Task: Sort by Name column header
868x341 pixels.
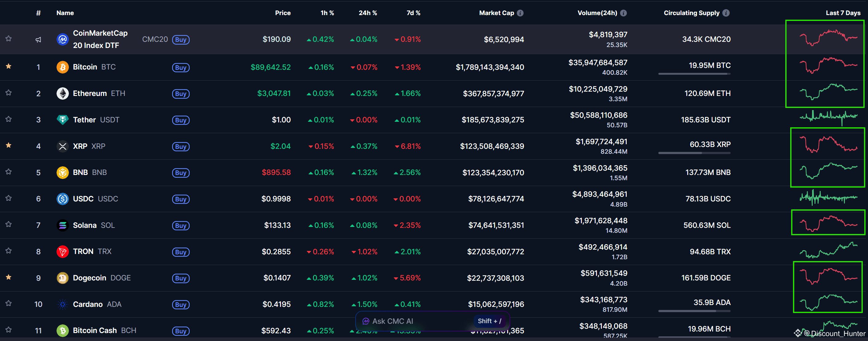Action: click(x=65, y=13)
